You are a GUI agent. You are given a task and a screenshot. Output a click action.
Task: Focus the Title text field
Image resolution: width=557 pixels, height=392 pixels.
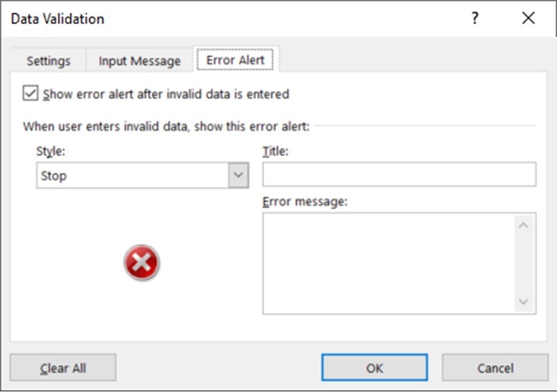point(399,174)
